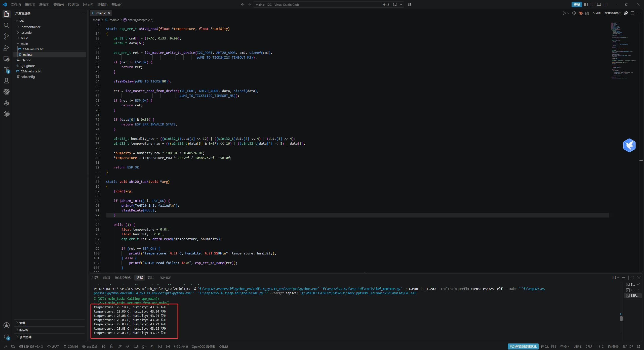Switch to the 调试控制台 panel tab

point(123,278)
